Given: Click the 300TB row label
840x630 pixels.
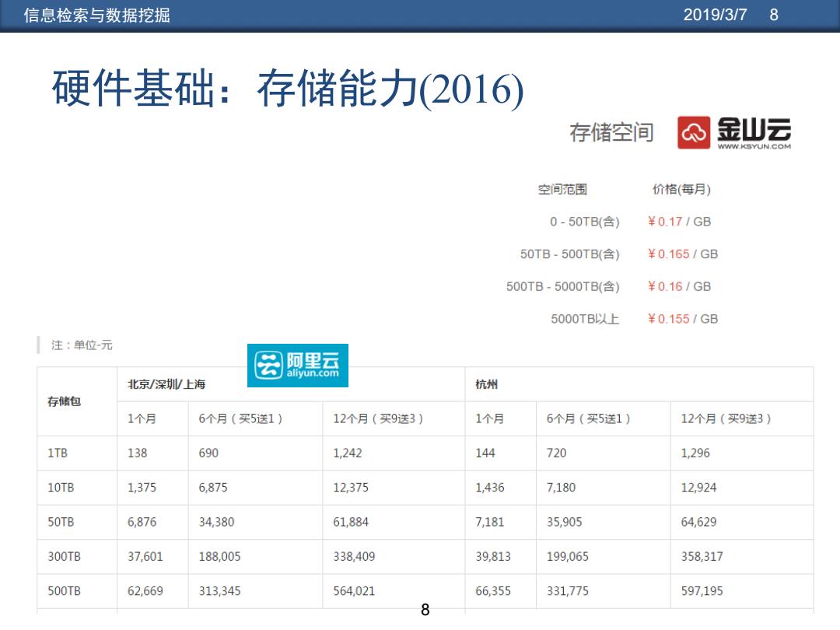Looking at the screenshot, I should pyautogui.click(x=64, y=557).
